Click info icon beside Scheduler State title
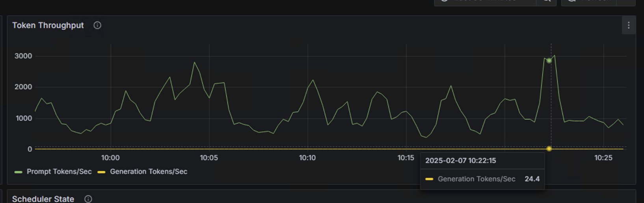 (88, 199)
